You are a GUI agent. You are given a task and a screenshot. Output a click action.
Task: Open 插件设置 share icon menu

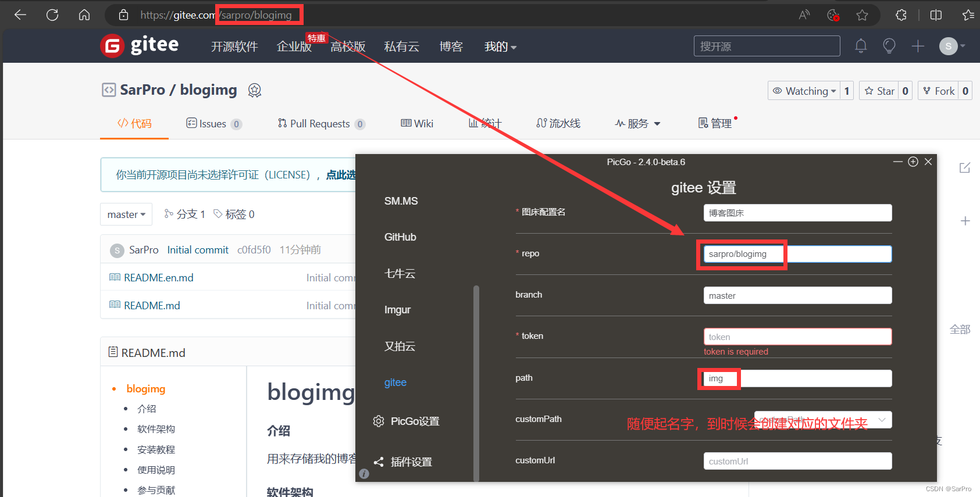pyautogui.click(x=402, y=462)
